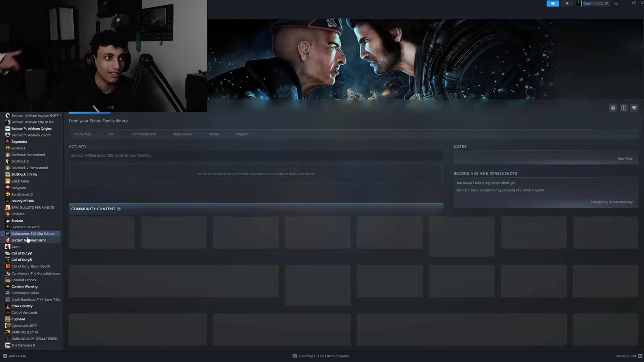Open Big Picture mode icon
The width and height of the screenshot is (644, 362).
click(617, 3)
